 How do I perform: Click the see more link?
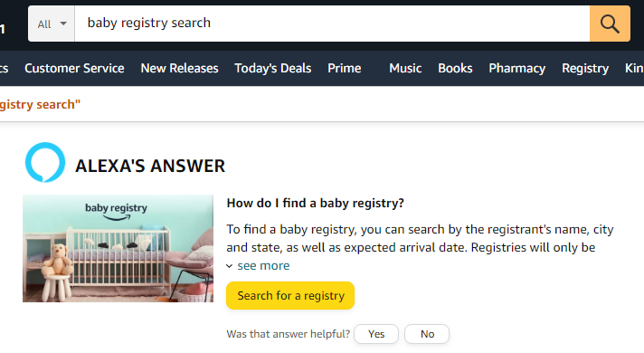pyautogui.click(x=263, y=266)
